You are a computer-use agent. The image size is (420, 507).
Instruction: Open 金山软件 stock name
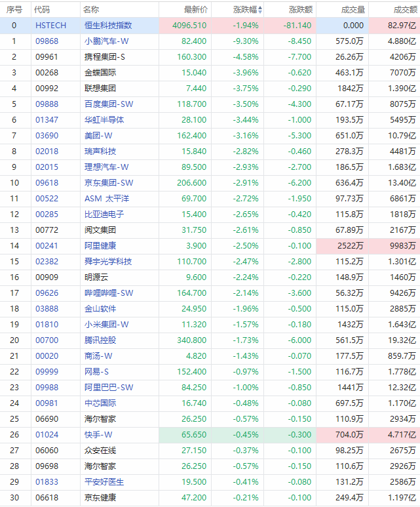(x=100, y=309)
